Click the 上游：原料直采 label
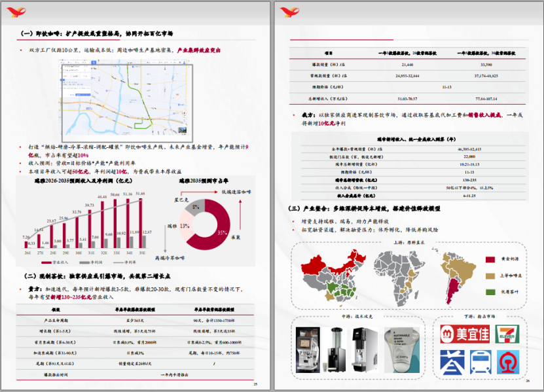The image size is (544, 392). click(x=409, y=243)
